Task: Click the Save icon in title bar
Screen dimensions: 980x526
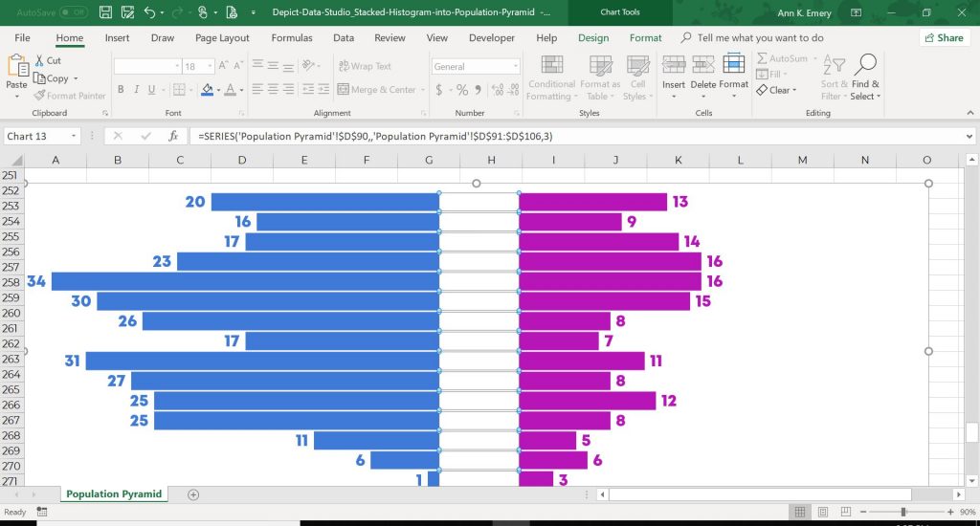Action: (105, 11)
